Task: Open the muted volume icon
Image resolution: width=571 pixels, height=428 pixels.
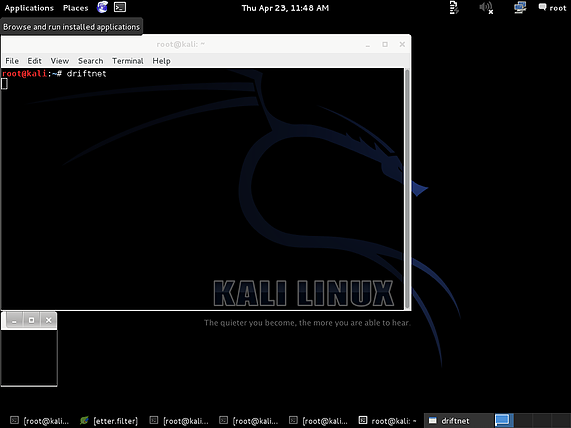Action: 486,7
